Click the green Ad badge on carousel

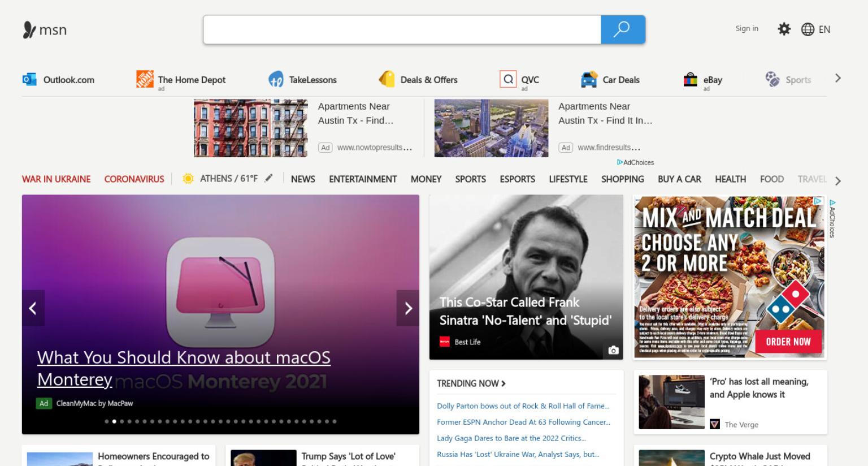pyautogui.click(x=44, y=403)
